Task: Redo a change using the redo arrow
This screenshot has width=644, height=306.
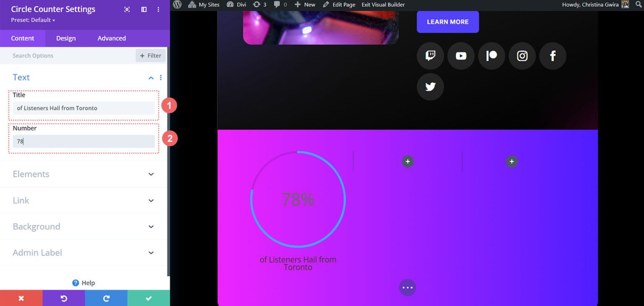Action: point(106,298)
